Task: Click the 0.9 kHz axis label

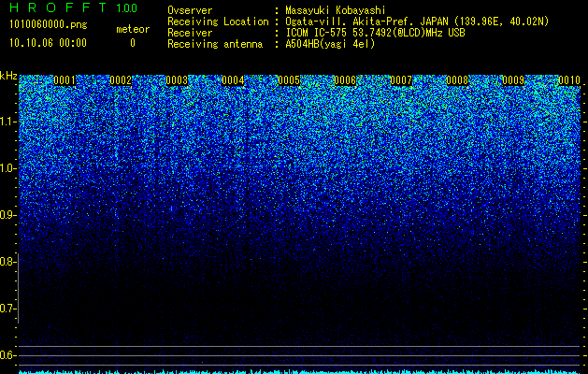Action: tap(7, 215)
